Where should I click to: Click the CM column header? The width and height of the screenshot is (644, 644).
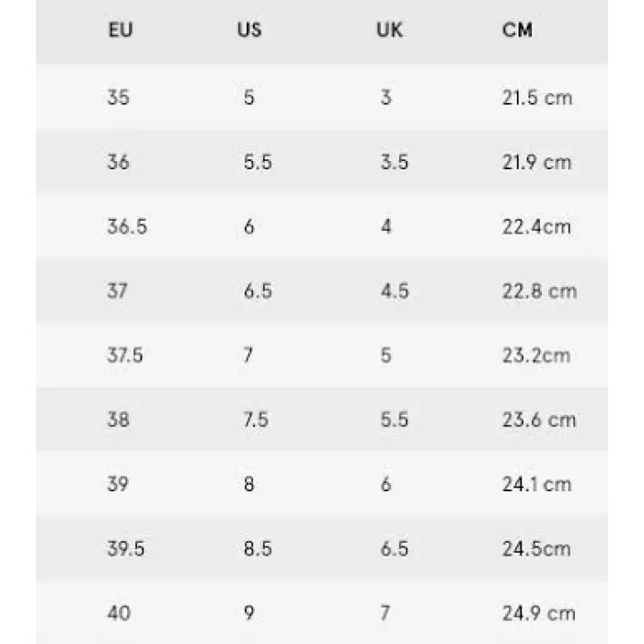tap(517, 30)
